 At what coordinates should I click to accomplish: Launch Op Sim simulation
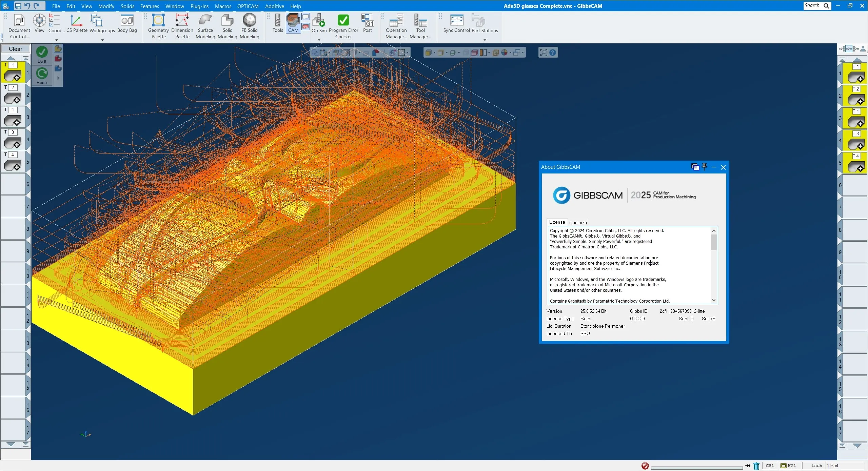click(319, 24)
